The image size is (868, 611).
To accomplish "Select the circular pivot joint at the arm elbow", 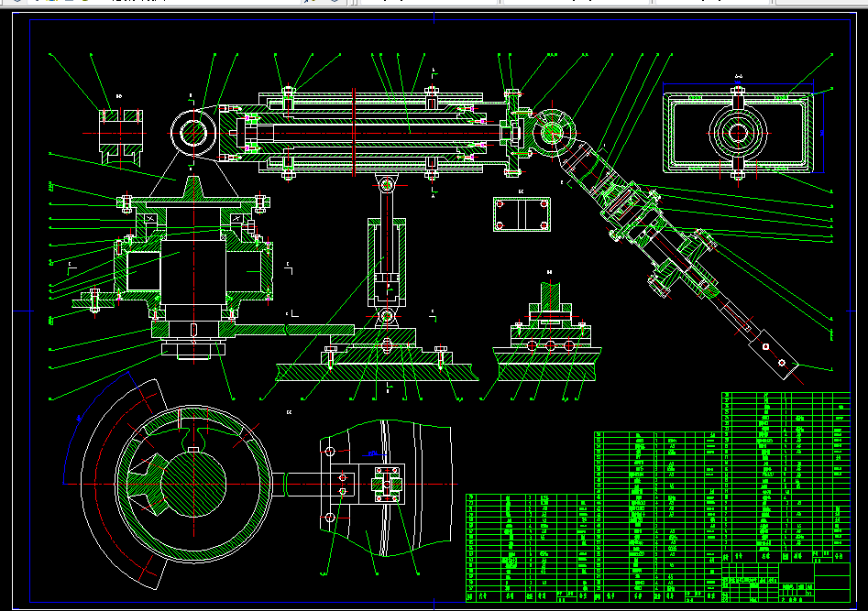I will click(x=553, y=132).
